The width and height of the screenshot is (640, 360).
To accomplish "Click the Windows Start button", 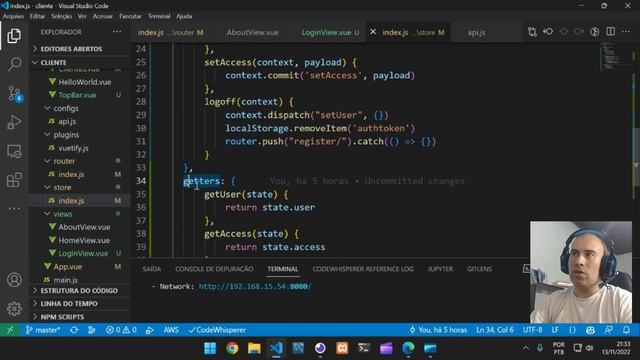I will [210, 348].
